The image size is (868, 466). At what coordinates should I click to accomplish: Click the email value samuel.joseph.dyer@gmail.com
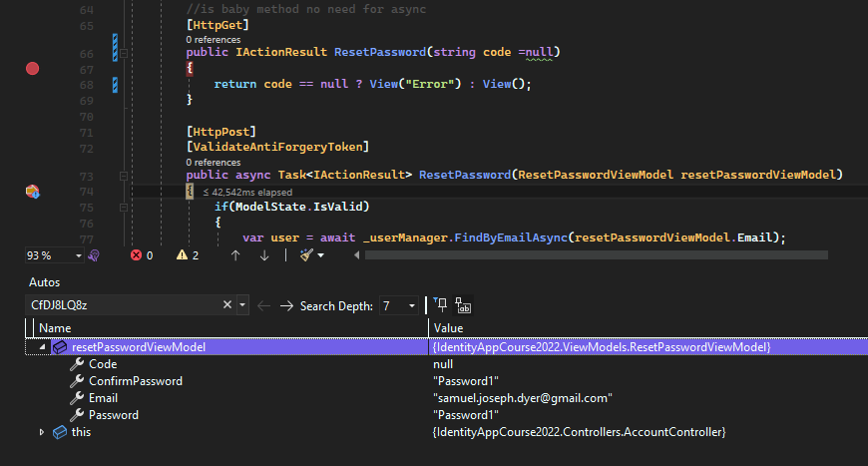pos(523,398)
